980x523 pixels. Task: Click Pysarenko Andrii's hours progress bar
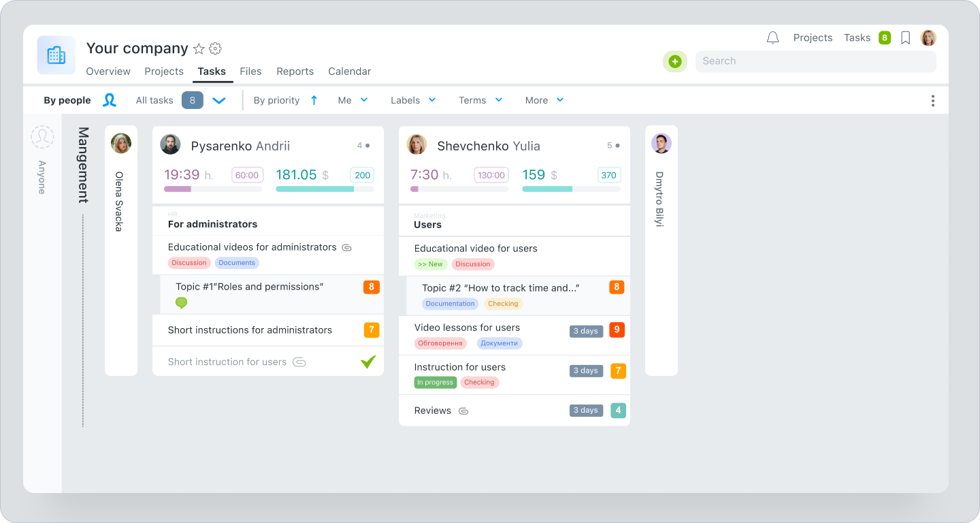pyautogui.click(x=212, y=190)
